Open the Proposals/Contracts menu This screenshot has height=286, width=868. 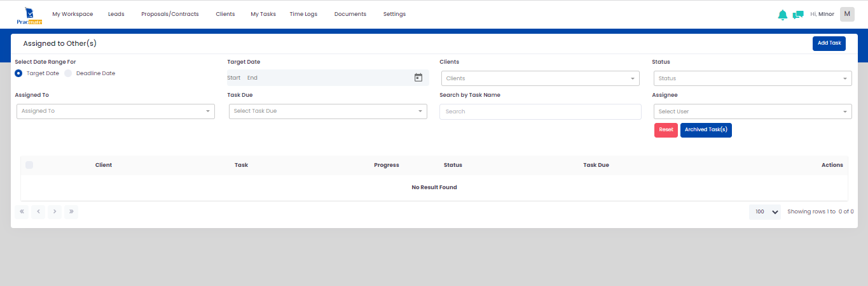pyautogui.click(x=170, y=14)
